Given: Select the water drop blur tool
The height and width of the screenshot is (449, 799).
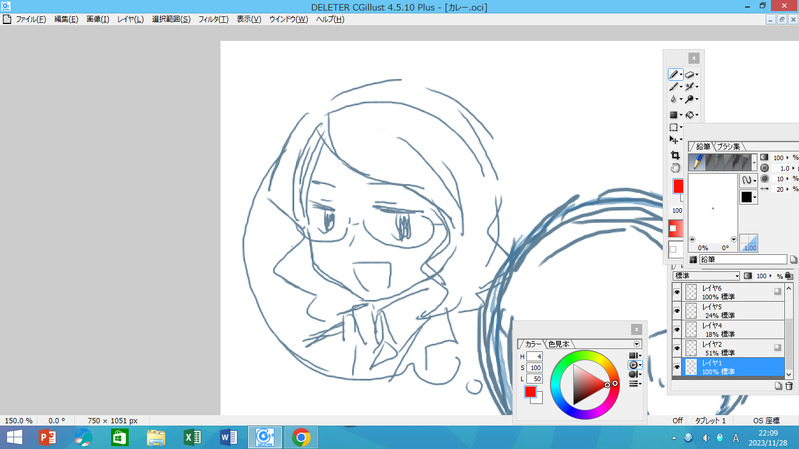Looking at the screenshot, I should click(674, 99).
